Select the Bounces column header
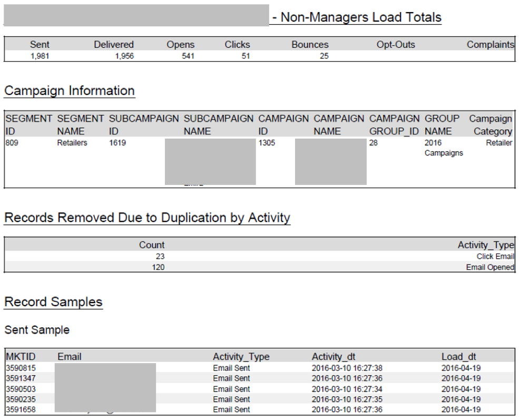520x420 pixels. pos(310,44)
